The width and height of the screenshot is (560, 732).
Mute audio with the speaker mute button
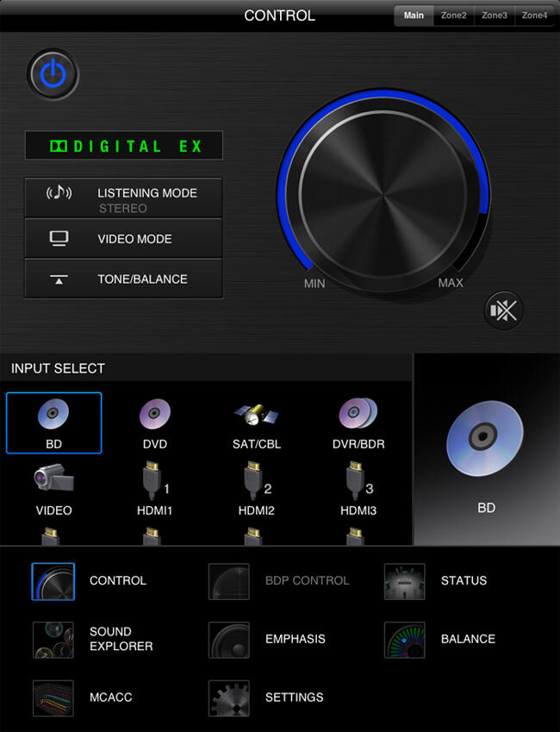[503, 310]
